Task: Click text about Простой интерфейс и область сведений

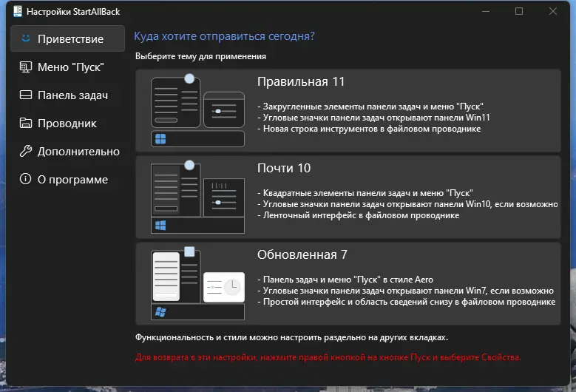Action: tap(406, 302)
